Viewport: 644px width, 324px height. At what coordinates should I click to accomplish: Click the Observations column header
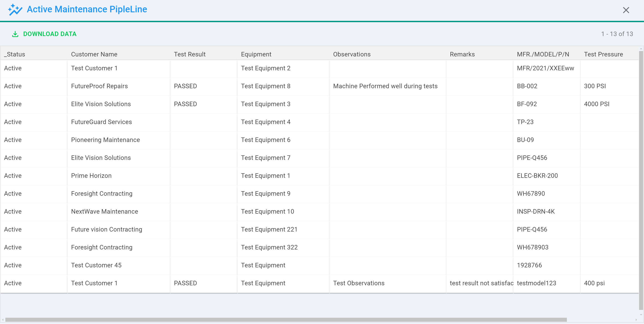point(352,54)
